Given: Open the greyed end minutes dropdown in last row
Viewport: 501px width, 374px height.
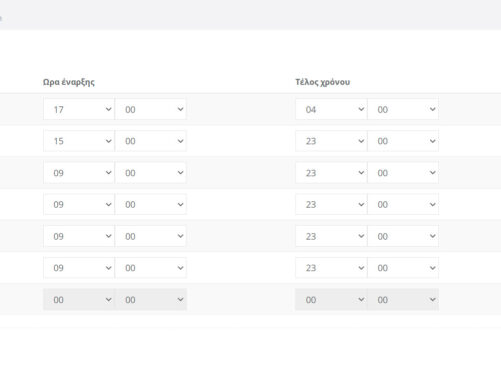Looking at the screenshot, I should tap(403, 300).
